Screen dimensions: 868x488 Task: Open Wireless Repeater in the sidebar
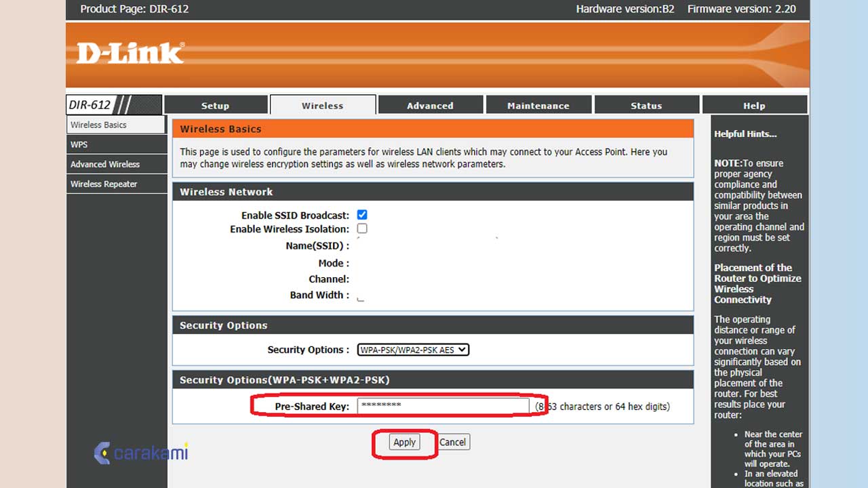click(x=116, y=184)
